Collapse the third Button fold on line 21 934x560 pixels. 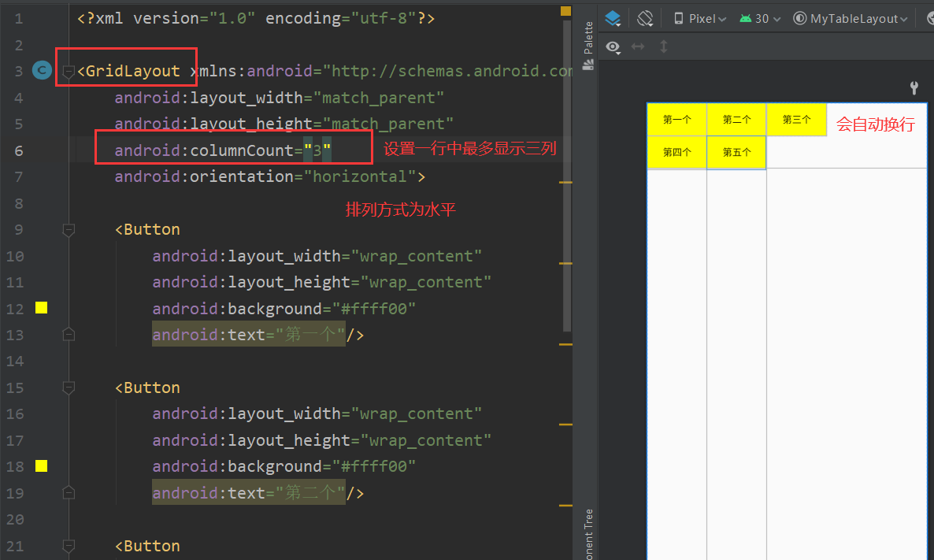point(69,546)
